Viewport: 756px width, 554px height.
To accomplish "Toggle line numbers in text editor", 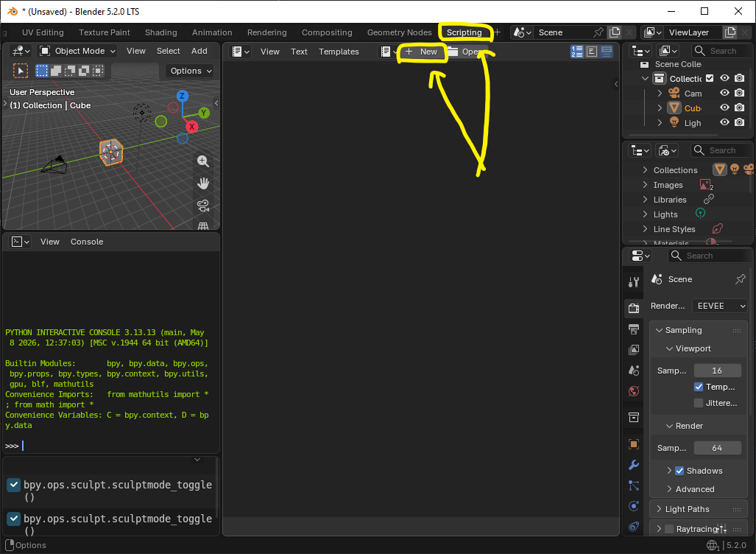I will pyautogui.click(x=576, y=52).
